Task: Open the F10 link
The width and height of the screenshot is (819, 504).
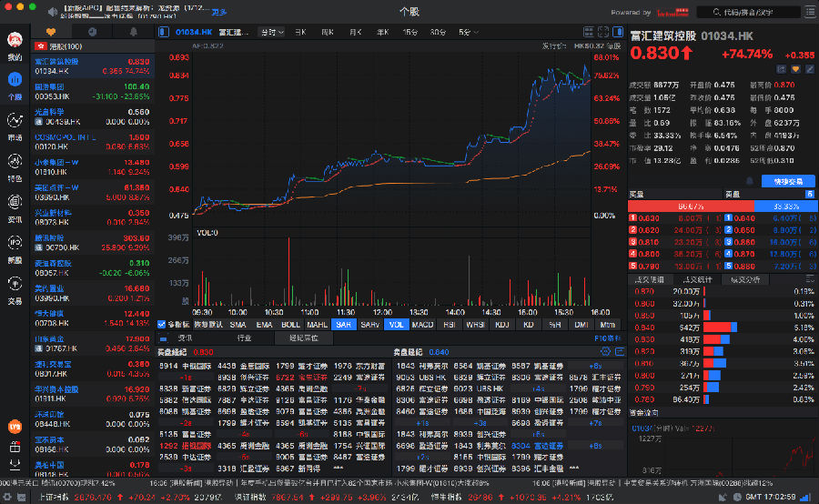Action: pos(608,338)
